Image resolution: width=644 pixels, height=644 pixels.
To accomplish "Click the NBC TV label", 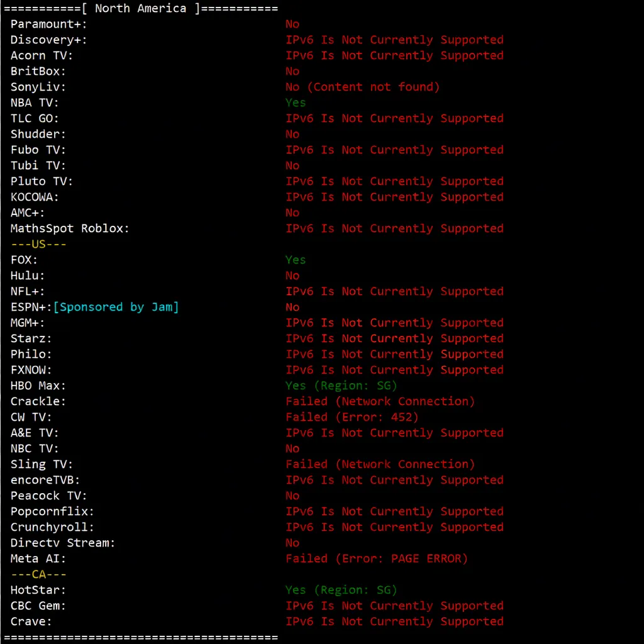I will tap(35, 448).
